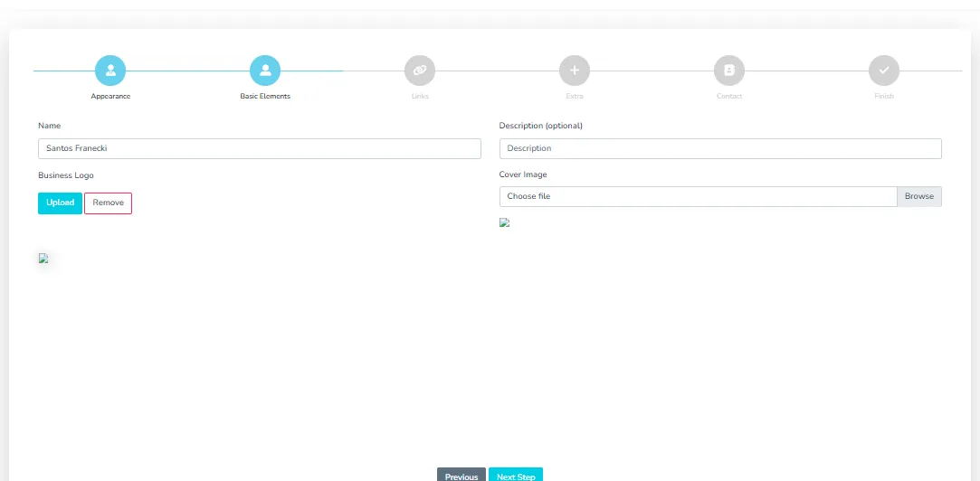Proceed with the Next Step button
This screenshot has width=980, height=481.
[x=516, y=475]
